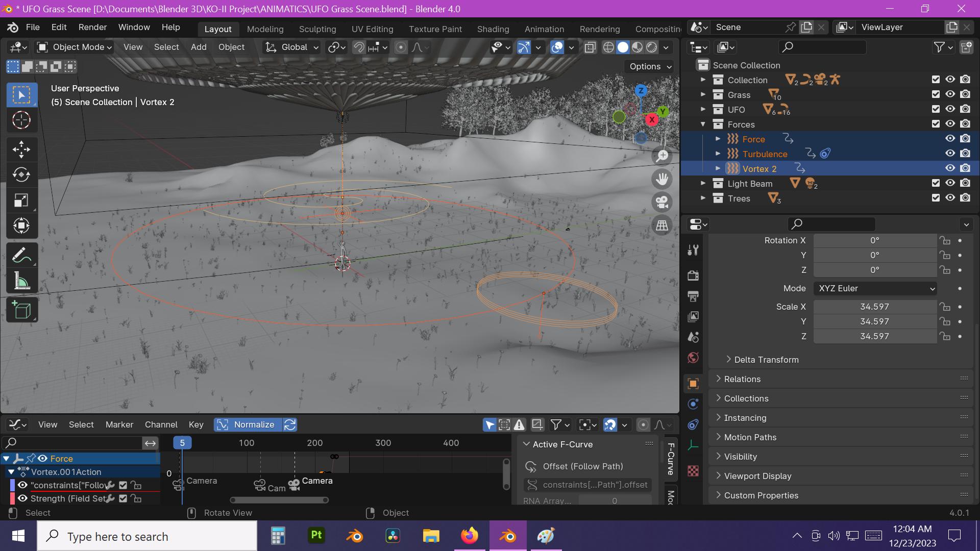This screenshot has width=980, height=551.
Task: Toggle Grass collection exclude checkbox
Action: coord(936,94)
